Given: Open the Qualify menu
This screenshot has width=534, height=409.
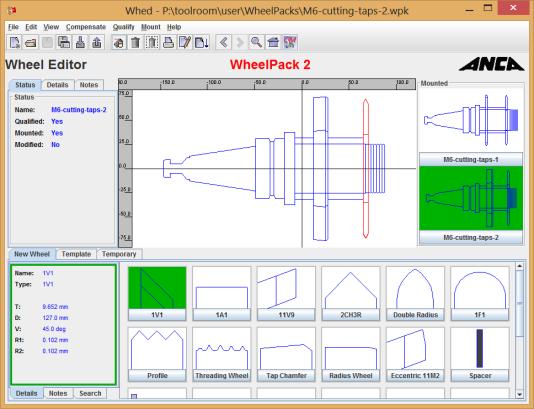Looking at the screenshot, I should tap(124, 27).
